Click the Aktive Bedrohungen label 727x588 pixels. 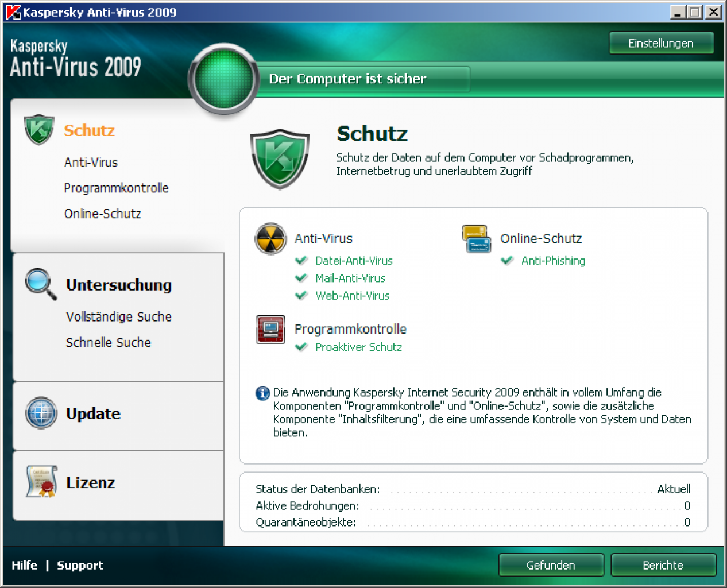(x=307, y=506)
